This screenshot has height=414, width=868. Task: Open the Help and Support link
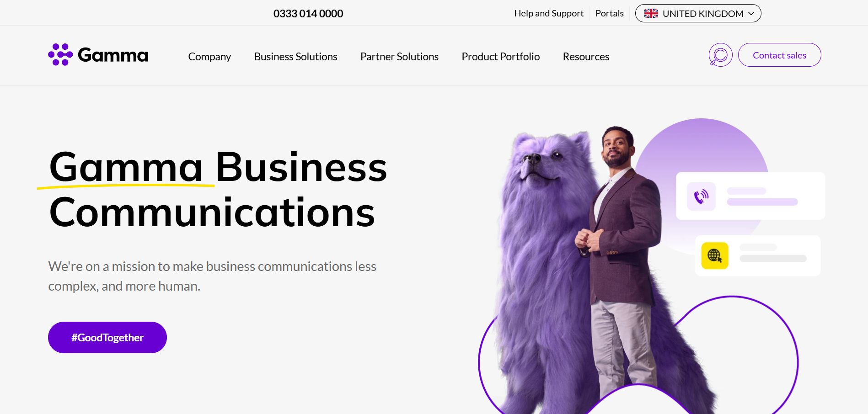coord(549,13)
